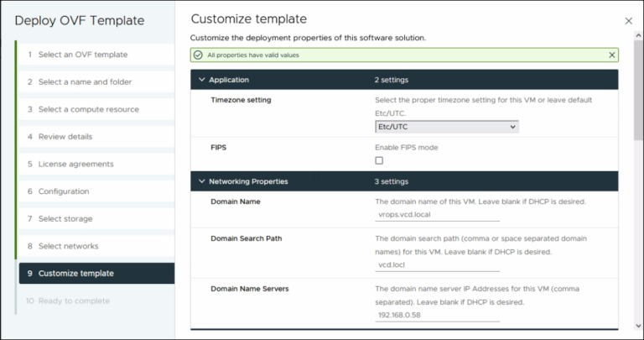
Task: Open step 5 License agreements
Action: point(75,164)
